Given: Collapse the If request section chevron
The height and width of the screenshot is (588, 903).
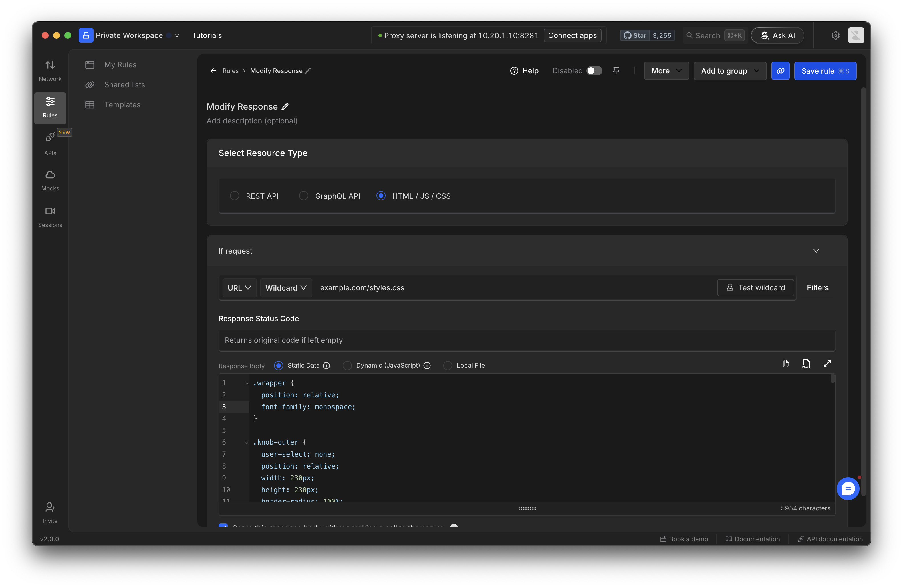Looking at the screenshot, I should point(816,251).
